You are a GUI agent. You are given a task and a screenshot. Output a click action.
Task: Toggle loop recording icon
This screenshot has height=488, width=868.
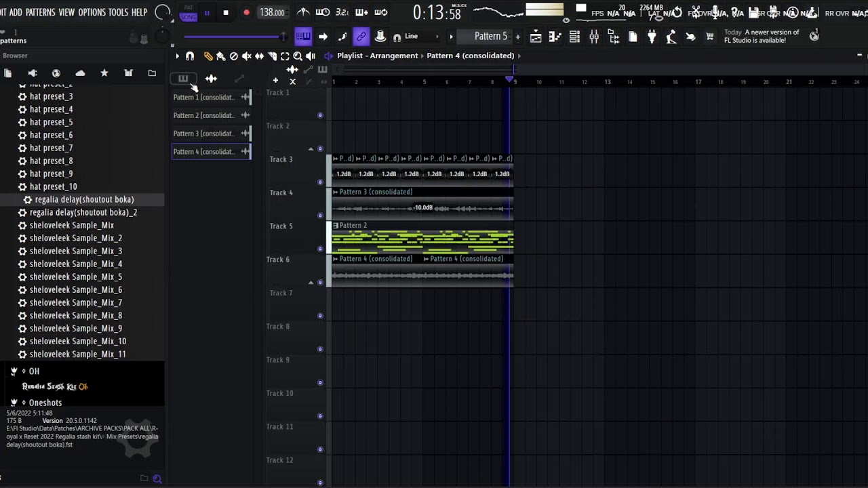pyautogui.click(x=381, y=12)
